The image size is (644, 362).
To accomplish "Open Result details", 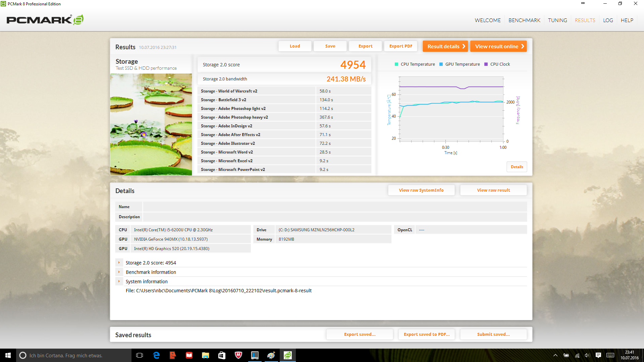I will [x=445, y=46].
